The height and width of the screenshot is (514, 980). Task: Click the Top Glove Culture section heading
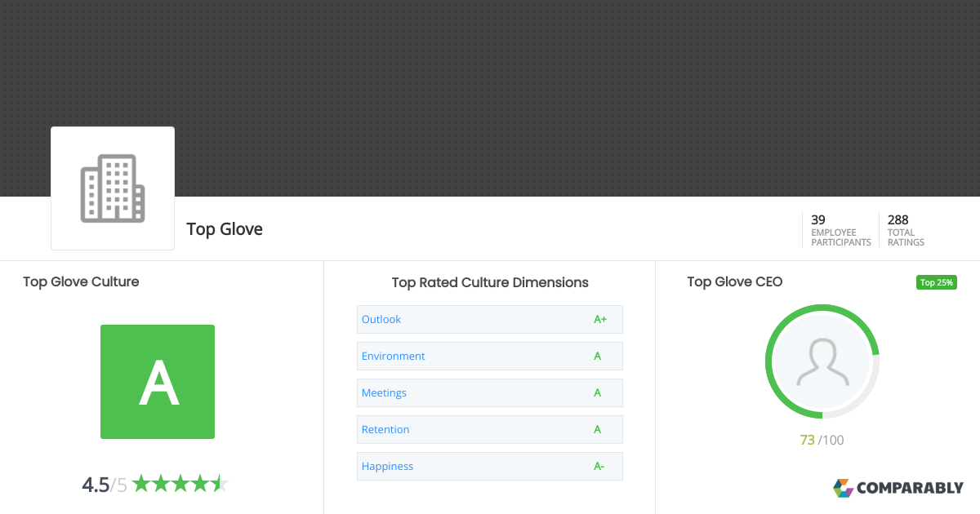pos(81,281)
